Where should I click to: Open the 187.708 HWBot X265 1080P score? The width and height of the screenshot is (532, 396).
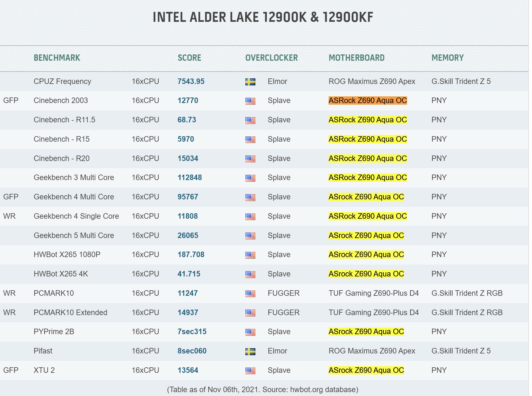(x=191, y=255)
